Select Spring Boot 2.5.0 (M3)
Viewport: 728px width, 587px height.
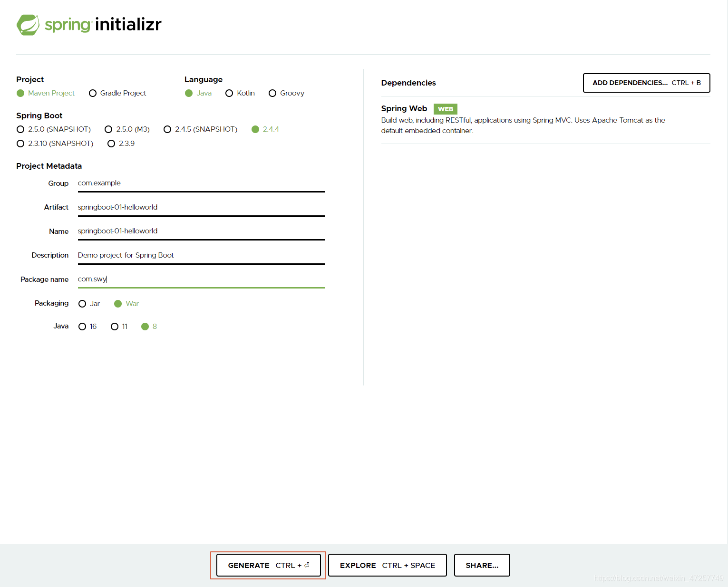click(x=127, y=129)
